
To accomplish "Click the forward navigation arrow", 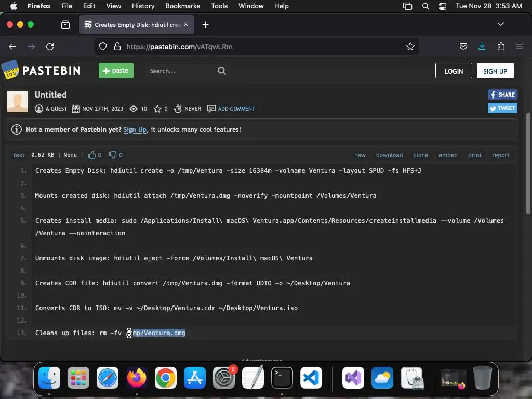I will point(31,46).
